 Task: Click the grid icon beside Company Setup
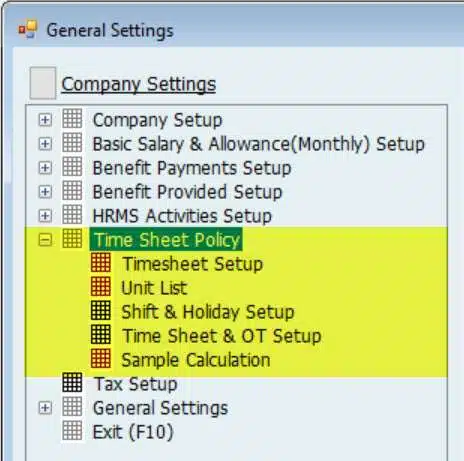coord(72,119)
